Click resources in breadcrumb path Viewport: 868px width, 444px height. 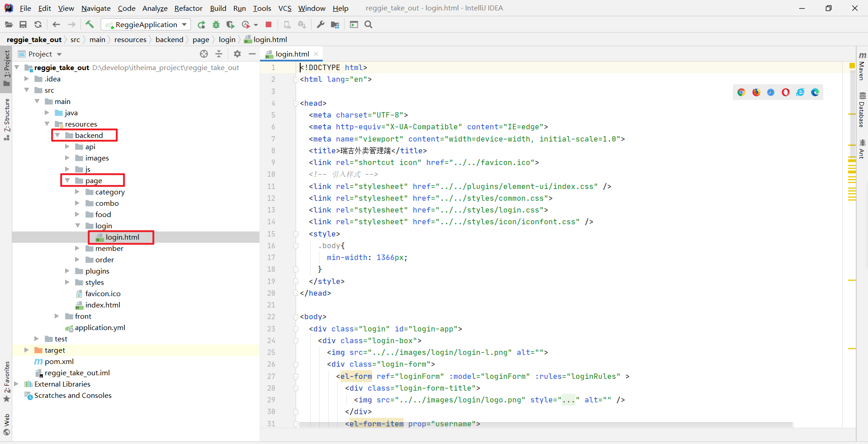pos(130,40)
